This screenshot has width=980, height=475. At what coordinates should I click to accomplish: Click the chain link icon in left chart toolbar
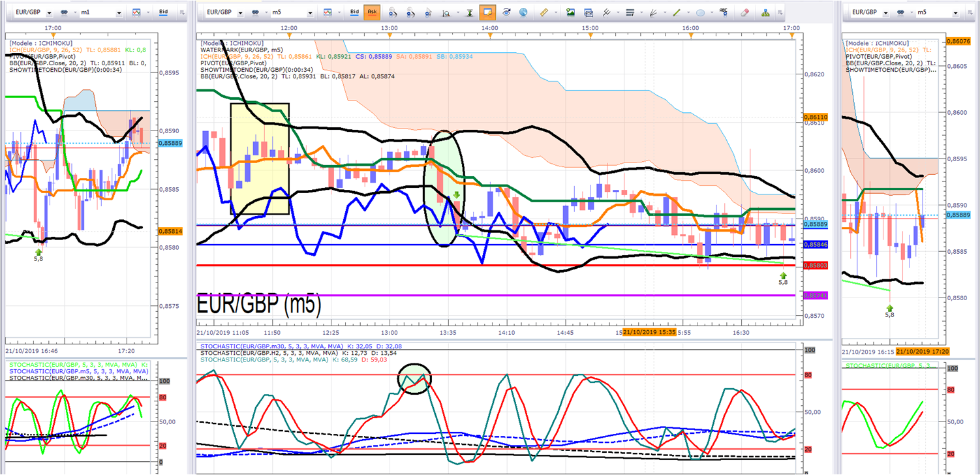click(65, 12)
